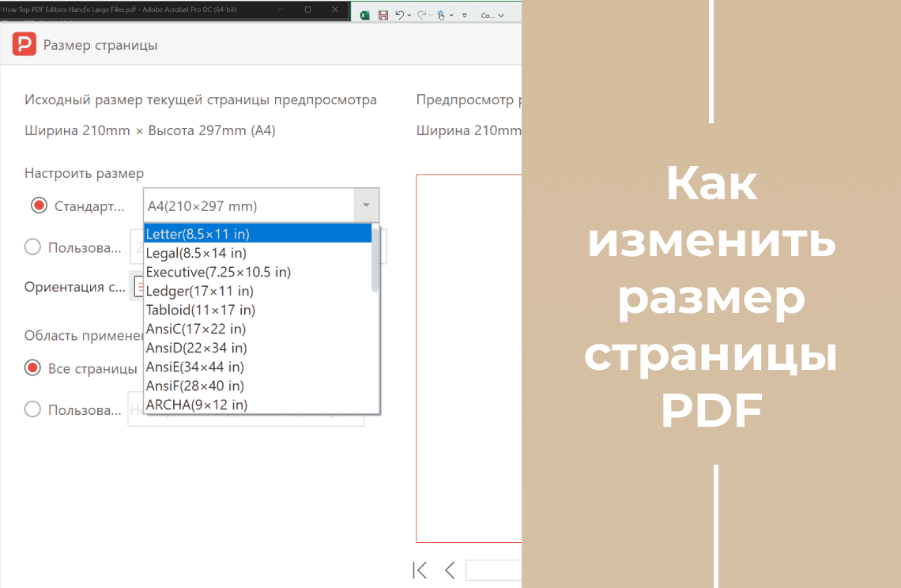Click the green Excel app icon
901x588 pixels.
pyautogui.click(x=365, y=15)
